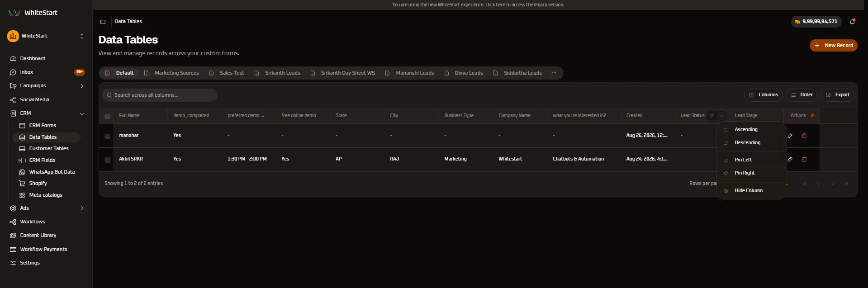Open Dashboard in the sidebar

33,58
